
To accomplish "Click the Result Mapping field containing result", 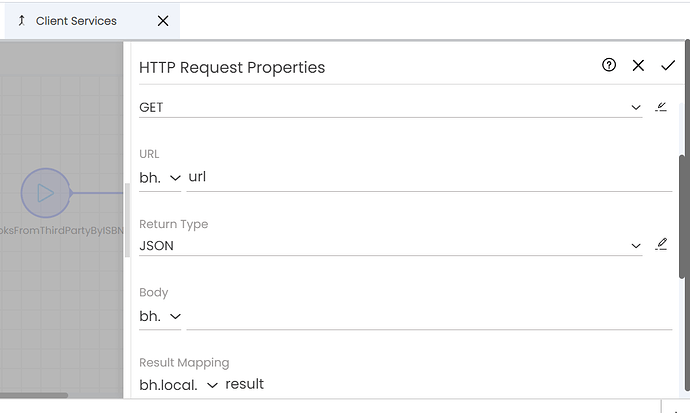I will pos(449,384).
